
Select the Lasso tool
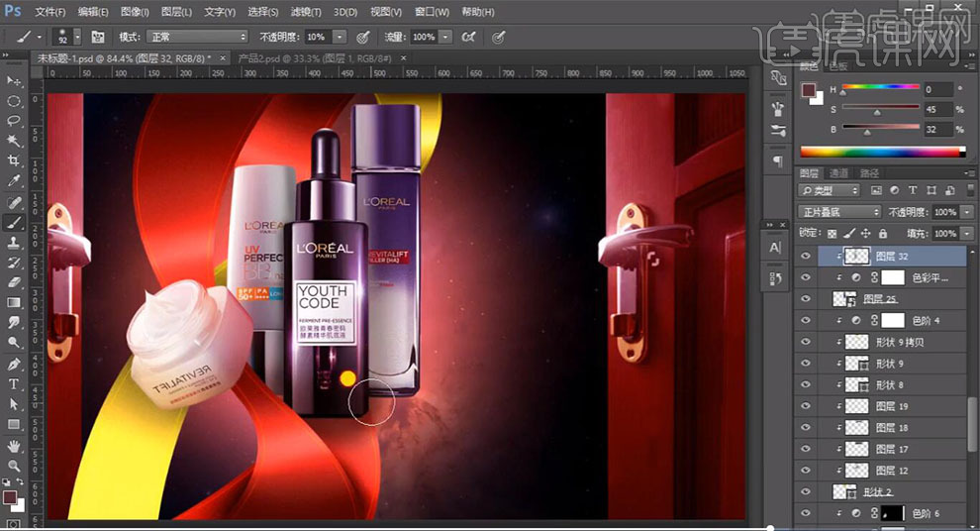tap(13, 121)
